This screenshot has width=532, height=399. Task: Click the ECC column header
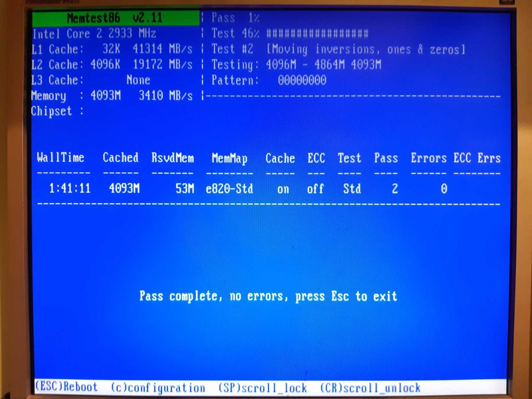pos(316,158)
